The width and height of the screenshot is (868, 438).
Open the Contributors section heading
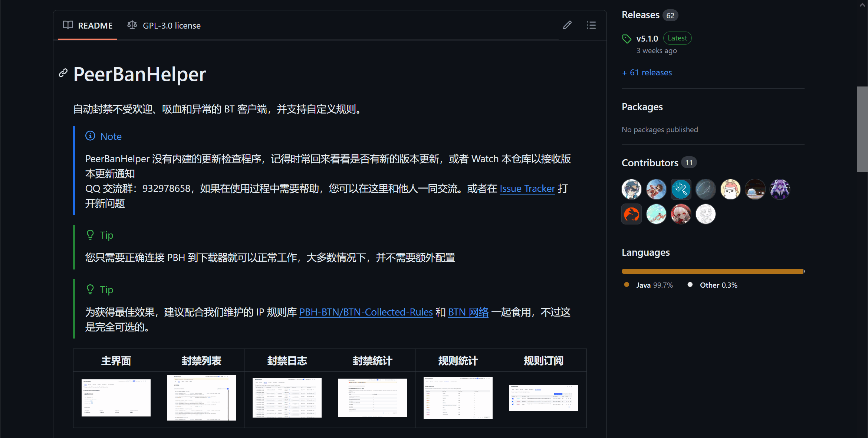650,163
